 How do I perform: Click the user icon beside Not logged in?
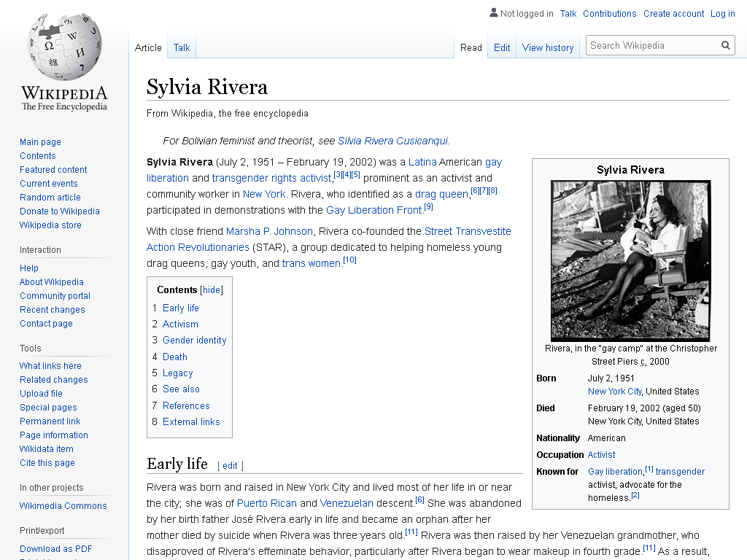[494, 13]
